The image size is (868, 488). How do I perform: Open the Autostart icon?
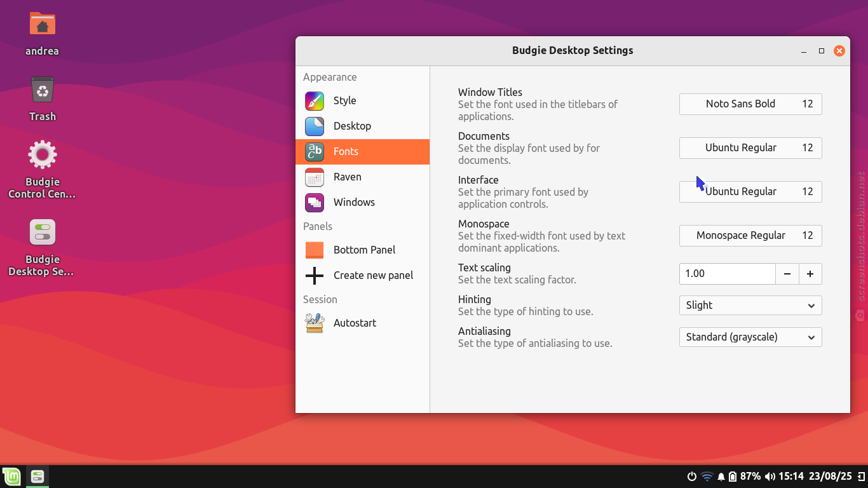pos(315,323)
